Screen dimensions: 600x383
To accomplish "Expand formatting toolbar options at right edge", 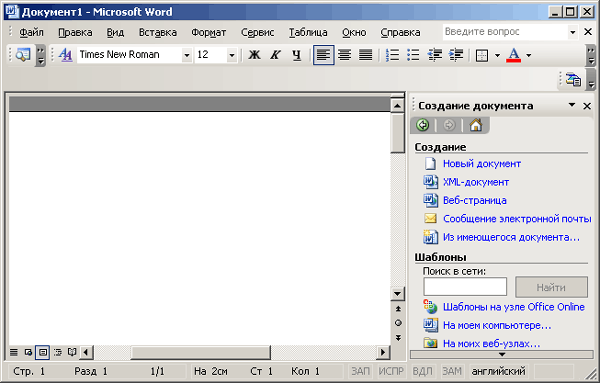I will pyautogui.click(x=591, y=55).
